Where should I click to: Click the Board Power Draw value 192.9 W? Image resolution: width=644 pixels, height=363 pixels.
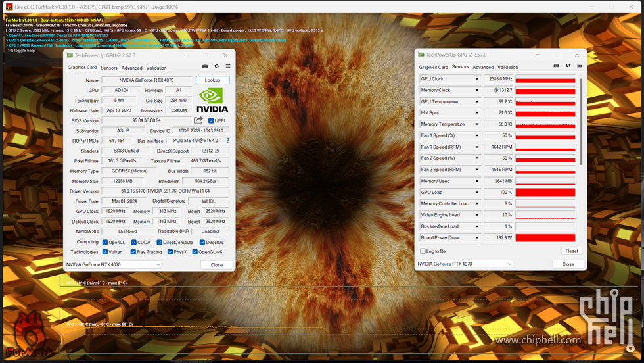point(499,237)
